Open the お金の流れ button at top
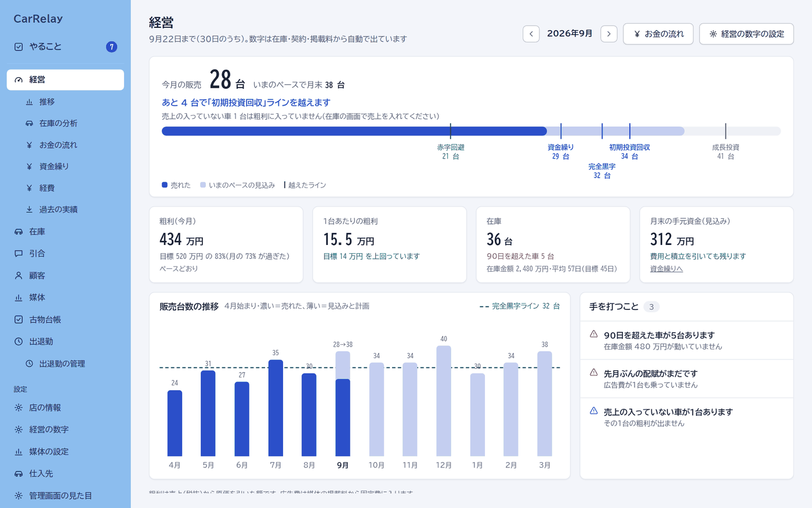The image size is (812, 508). (x=658, y=34)
